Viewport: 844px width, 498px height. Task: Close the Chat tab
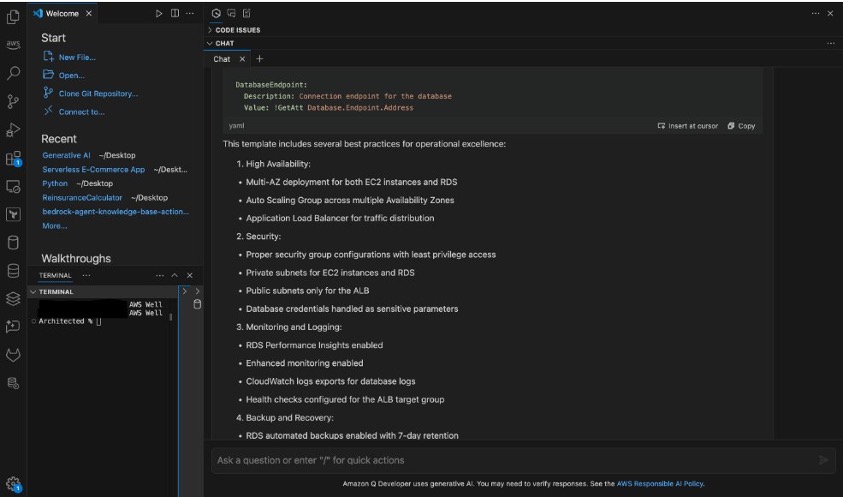(242, 59)
